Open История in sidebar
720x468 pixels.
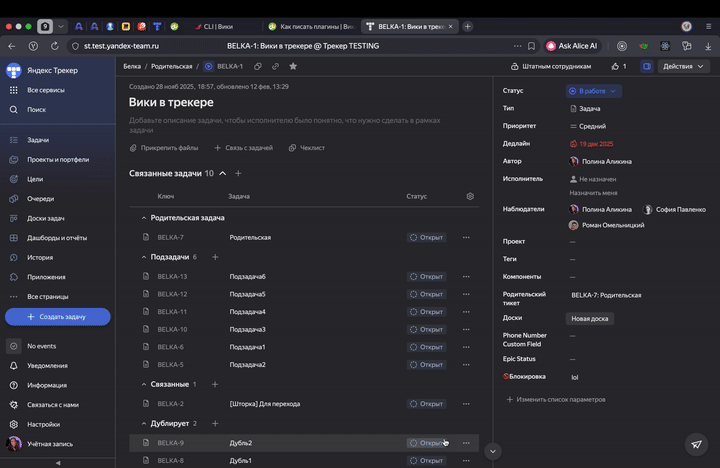pyautogui.click(x=40, y=257)
